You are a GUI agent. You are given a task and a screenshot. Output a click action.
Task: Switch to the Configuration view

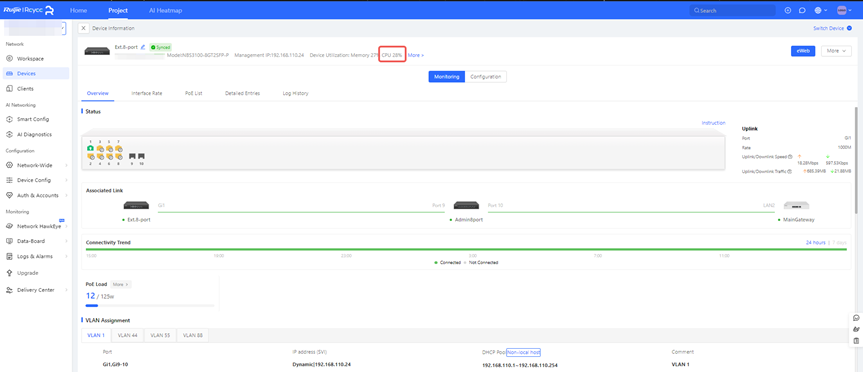pyautogui.click(x=485, y=77)
